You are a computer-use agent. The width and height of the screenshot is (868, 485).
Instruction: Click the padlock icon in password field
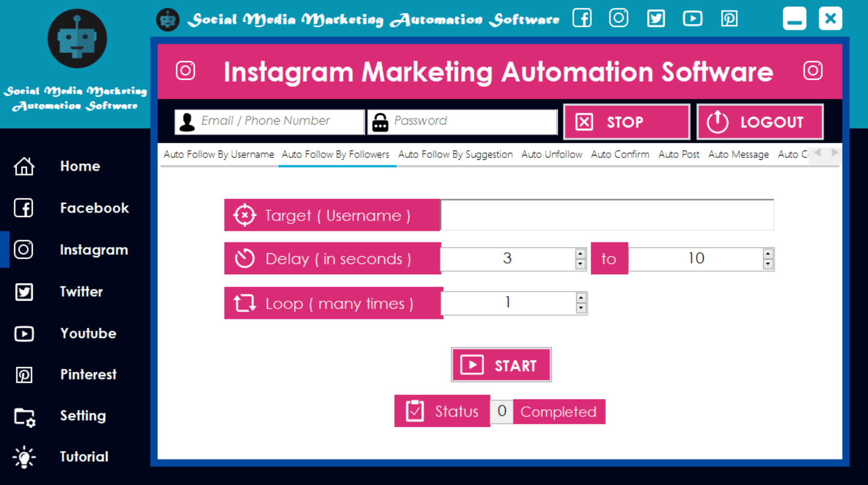380,122
